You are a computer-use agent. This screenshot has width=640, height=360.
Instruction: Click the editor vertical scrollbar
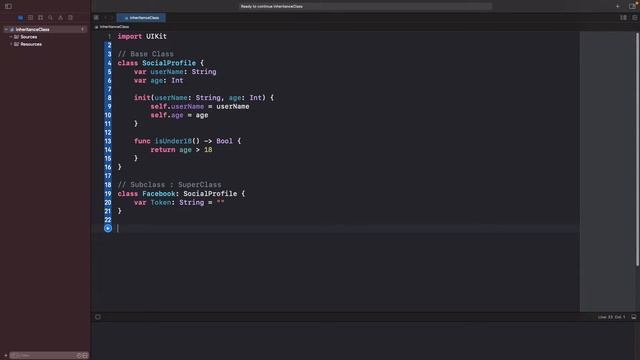(x=637, y=150)
